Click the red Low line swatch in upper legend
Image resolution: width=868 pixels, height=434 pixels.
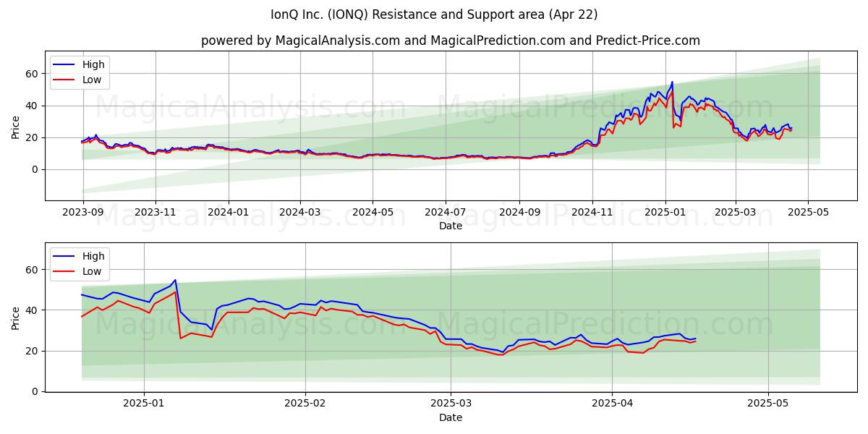(x=64, y=80)
